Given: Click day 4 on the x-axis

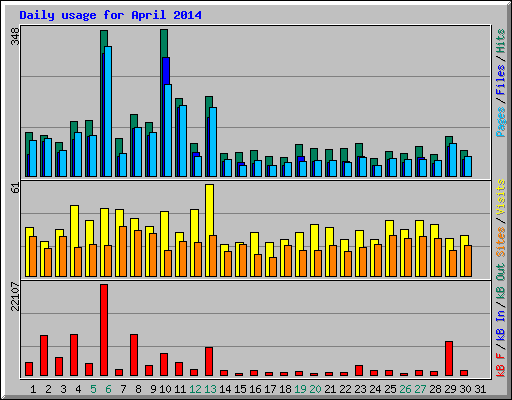Looking at the screenshot, I should [78, 389].
